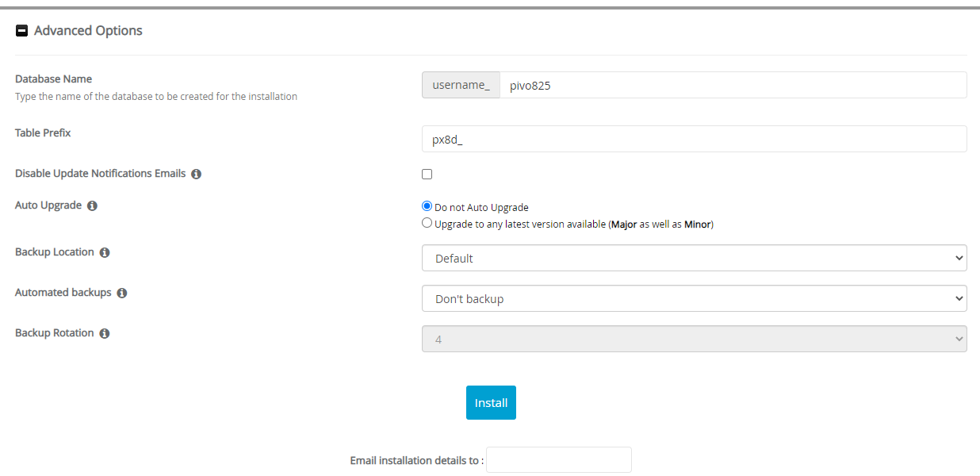Click the Database Name field containing pivo825
Image resolution: width=980 pixels, height=476 pixels.
[x=733, y=85]
